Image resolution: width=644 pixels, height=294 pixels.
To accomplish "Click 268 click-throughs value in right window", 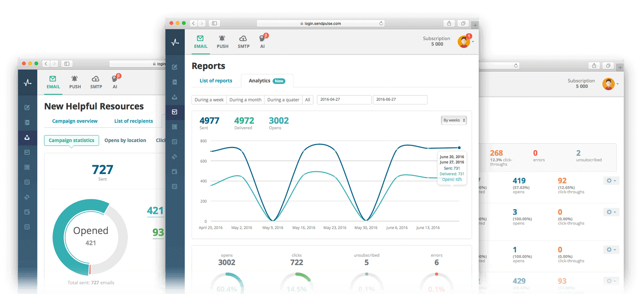I will 496,153.
